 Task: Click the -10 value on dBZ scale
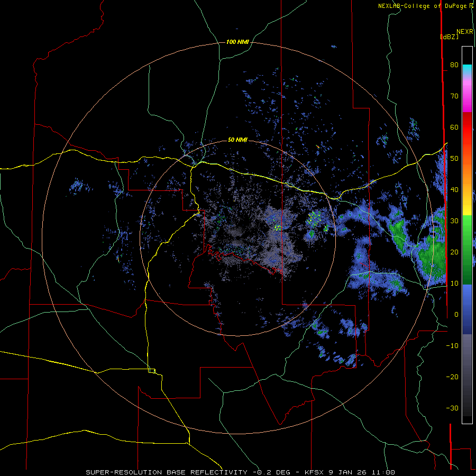tap(452, 346)
